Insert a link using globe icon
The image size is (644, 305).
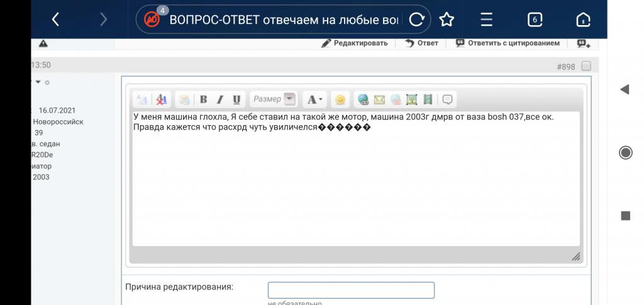[x=363, y=99]
